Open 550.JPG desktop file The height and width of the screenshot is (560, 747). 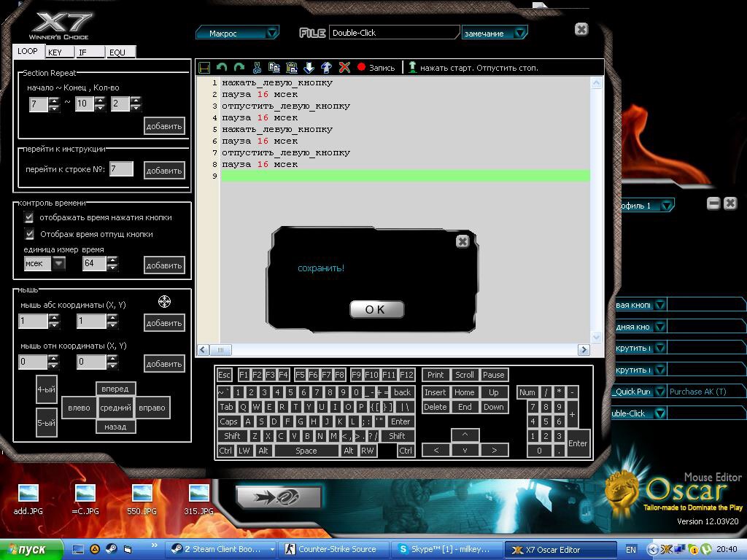(x=142, y=499)
